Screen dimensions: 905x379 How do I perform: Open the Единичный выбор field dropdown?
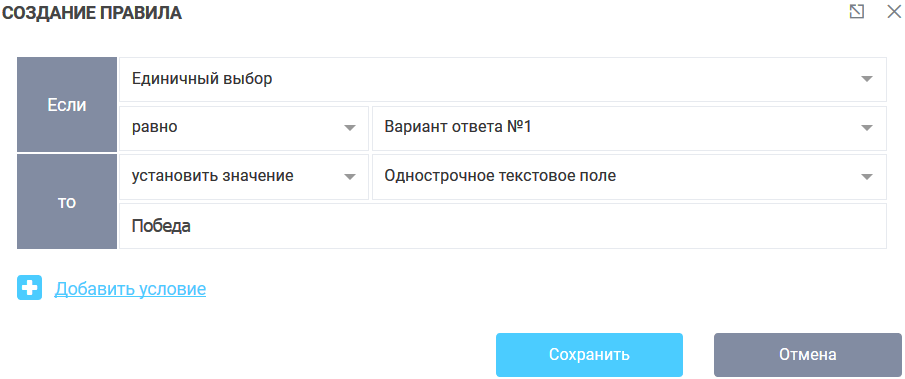tap(503, 80)
